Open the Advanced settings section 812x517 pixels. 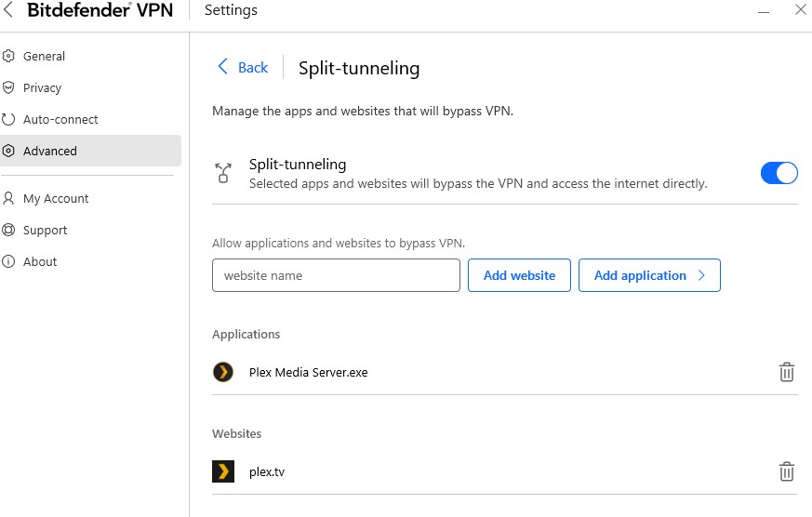click(50, 151)
